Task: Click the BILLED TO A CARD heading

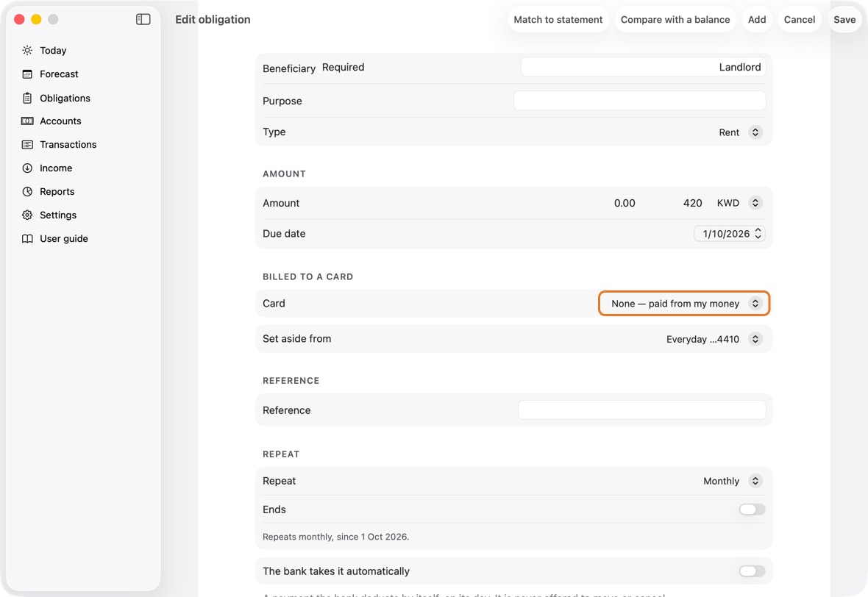Action: 307,276
